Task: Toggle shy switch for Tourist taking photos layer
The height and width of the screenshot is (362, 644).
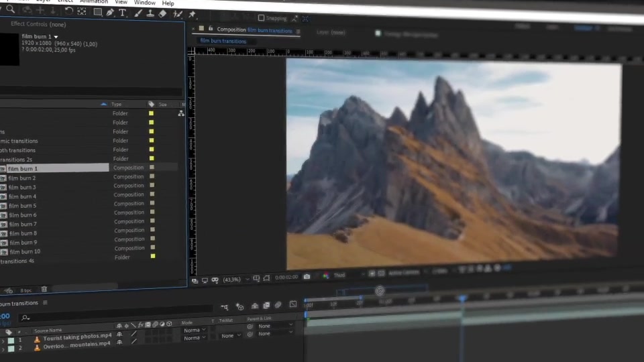Action: tap(119, 335)
